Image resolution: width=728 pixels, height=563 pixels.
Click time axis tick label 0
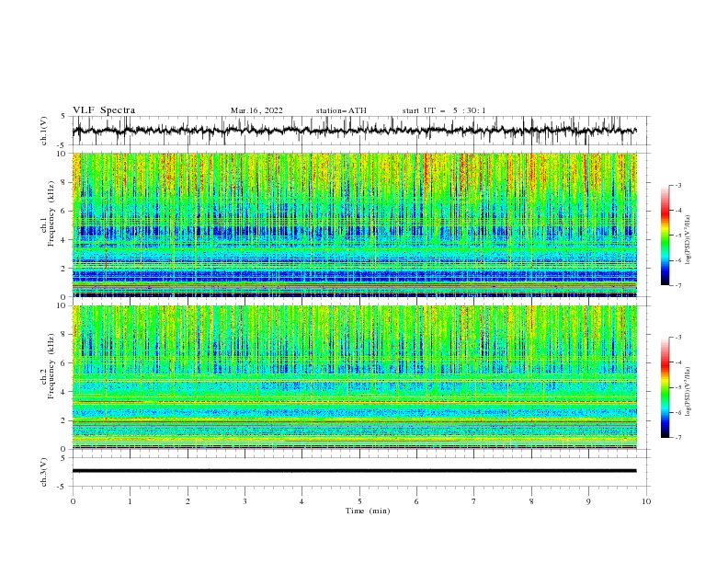coord(73,501)
